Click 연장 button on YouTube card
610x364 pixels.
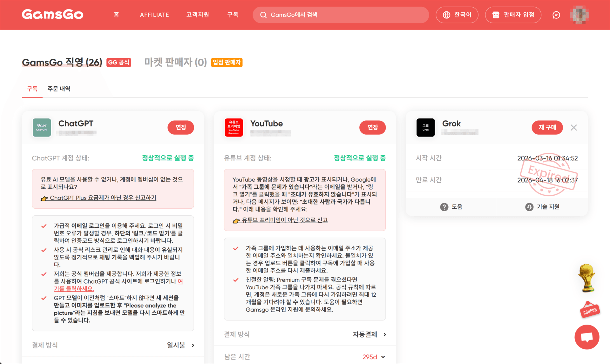[373, 127]
